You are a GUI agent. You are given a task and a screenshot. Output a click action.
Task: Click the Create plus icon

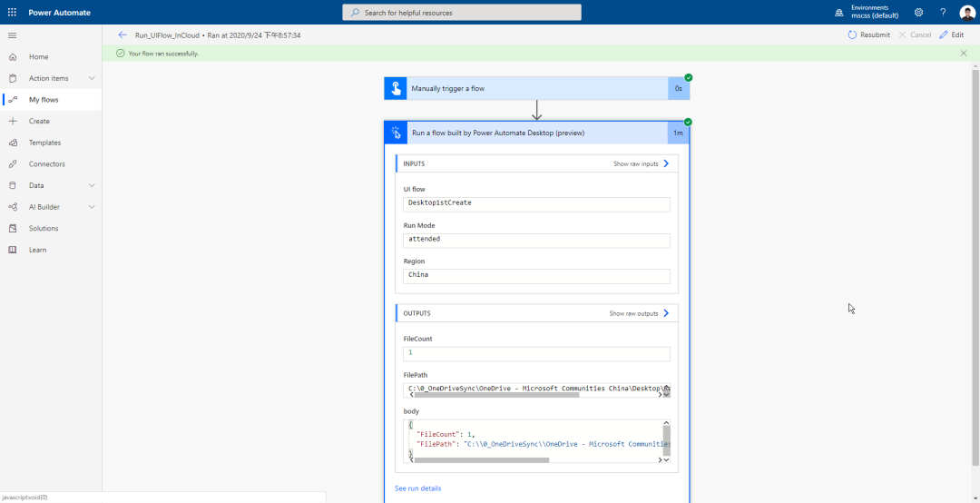click(x=13, y=121)
